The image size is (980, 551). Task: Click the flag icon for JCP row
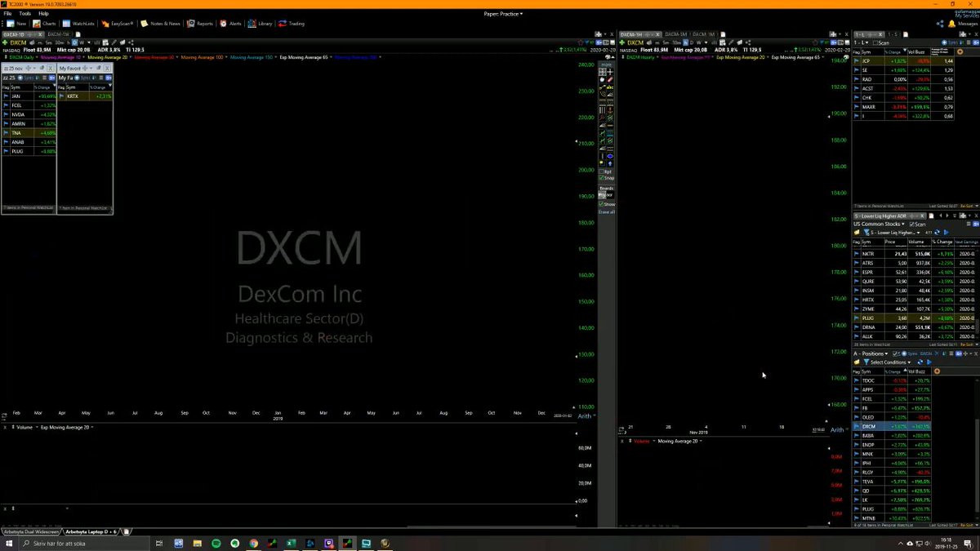[857, 61]
